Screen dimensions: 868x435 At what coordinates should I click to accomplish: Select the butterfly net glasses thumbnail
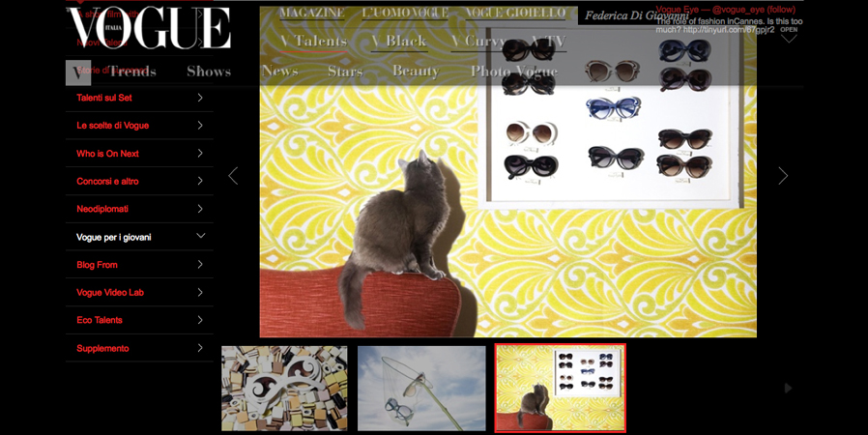pos(421,389)
